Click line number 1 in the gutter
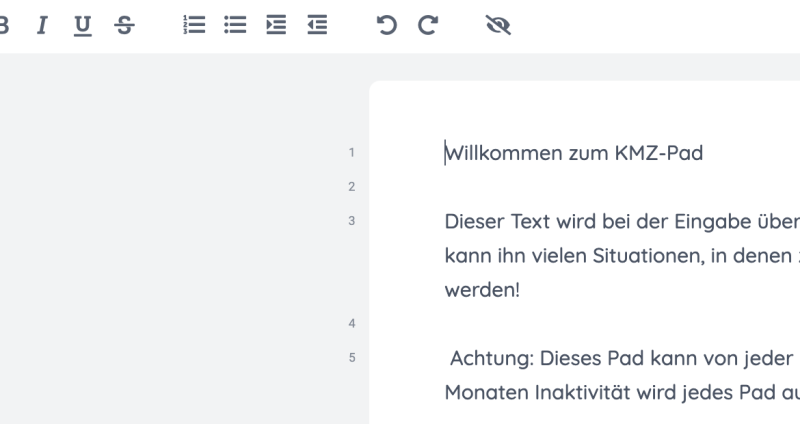800x424 pixels. tap(352, 153)
